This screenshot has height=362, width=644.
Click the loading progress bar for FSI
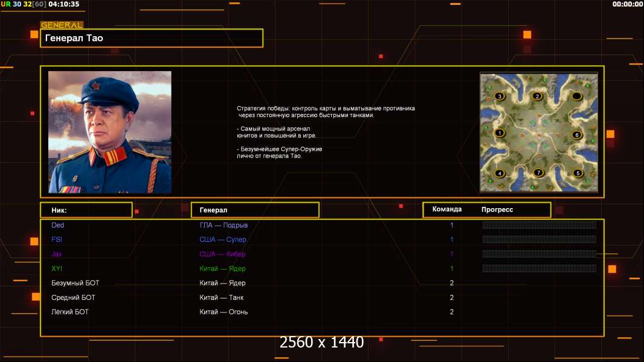(x=539, y=240)
